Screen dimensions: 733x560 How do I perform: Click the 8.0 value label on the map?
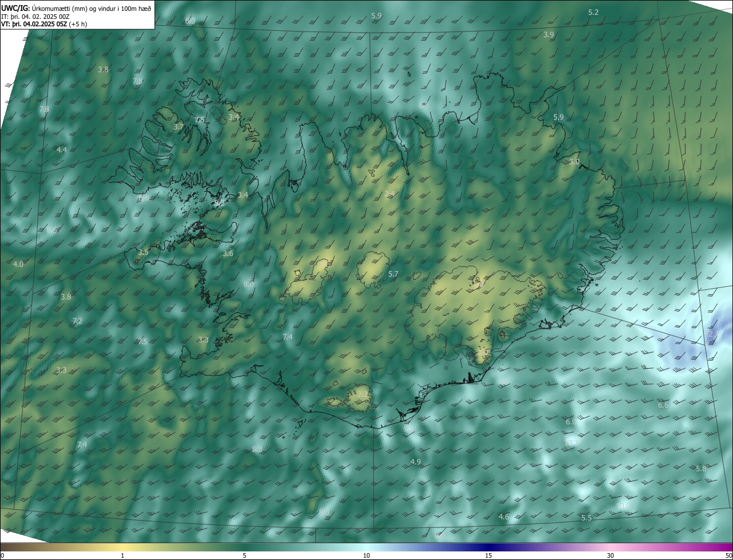pos(249,284)
